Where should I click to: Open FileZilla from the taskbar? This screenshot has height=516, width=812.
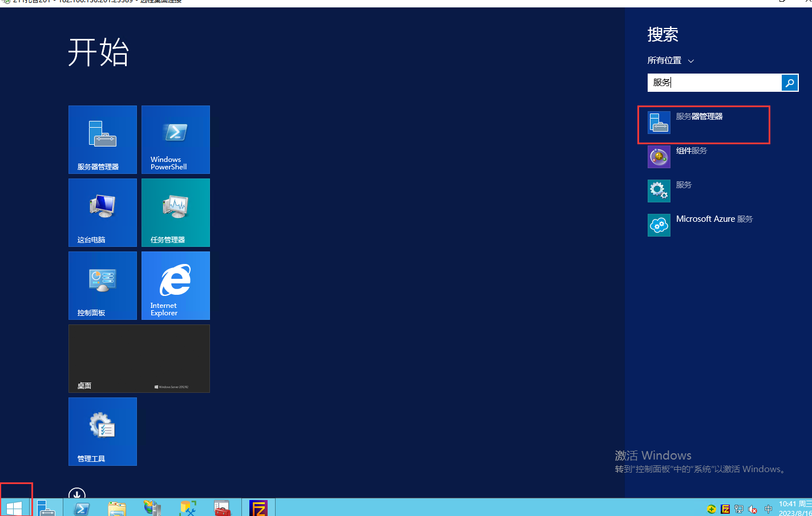coord(258,507)
